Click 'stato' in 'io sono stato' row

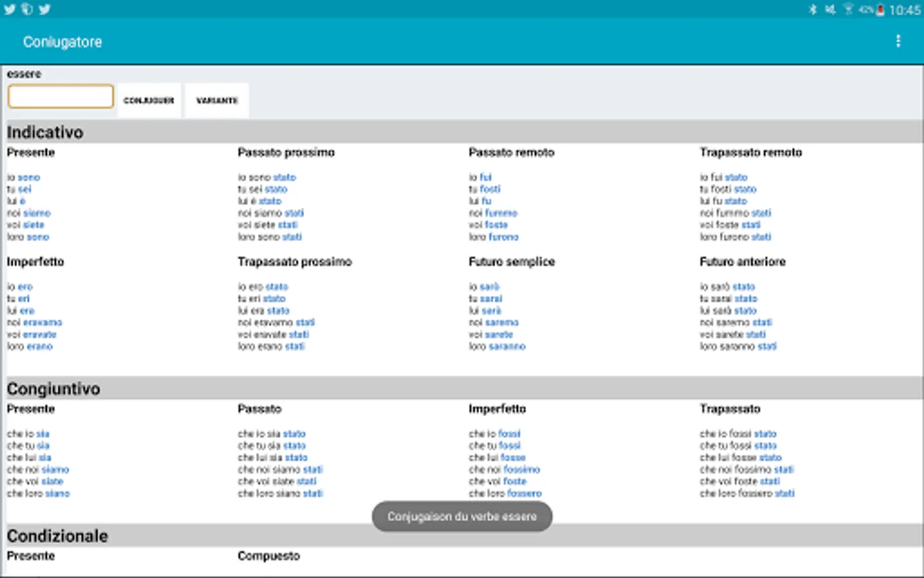click(284, 177)
